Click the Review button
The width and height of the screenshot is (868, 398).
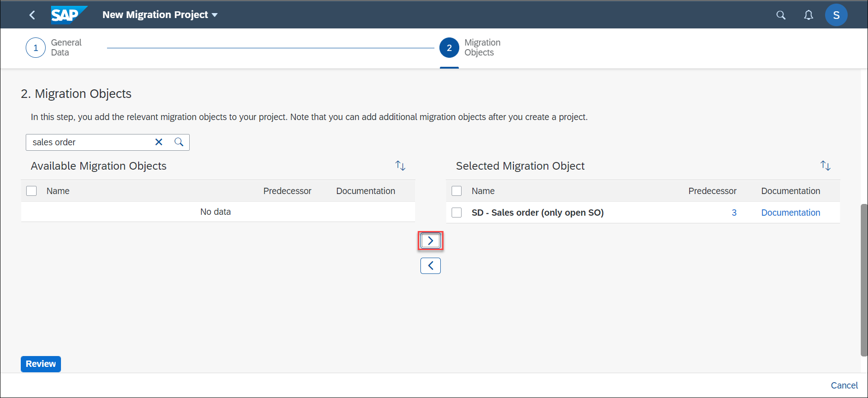click(41, 364)
